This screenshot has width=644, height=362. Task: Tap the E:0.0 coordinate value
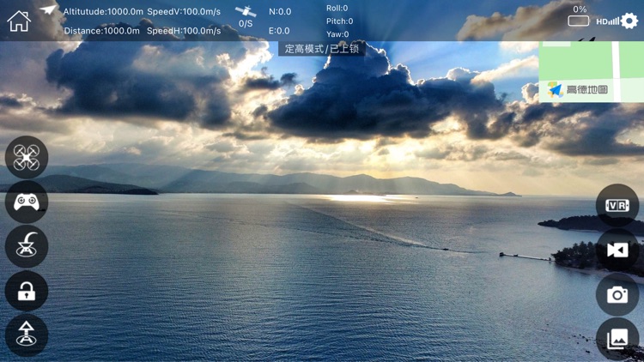coord(279,31)
